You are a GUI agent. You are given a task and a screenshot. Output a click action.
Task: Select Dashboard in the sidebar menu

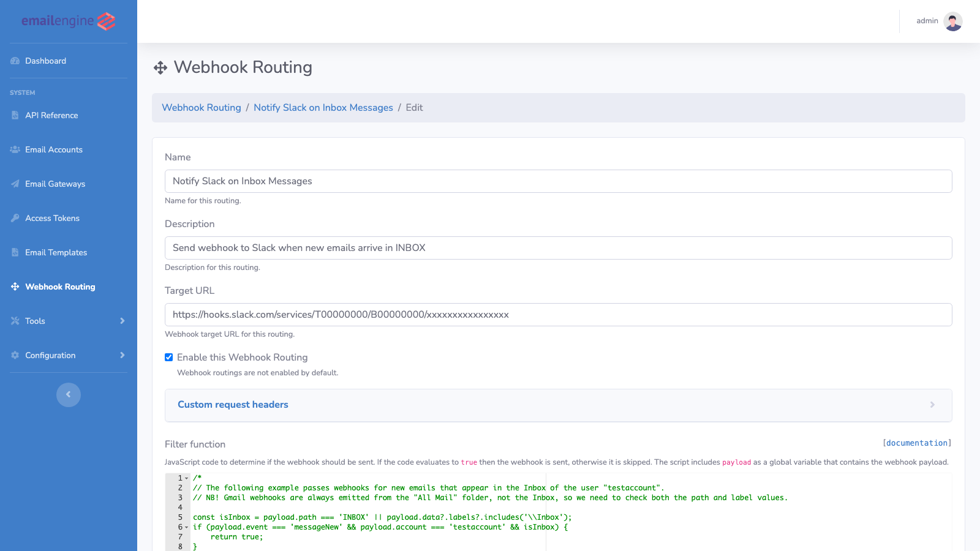click(x=45, y=61)
